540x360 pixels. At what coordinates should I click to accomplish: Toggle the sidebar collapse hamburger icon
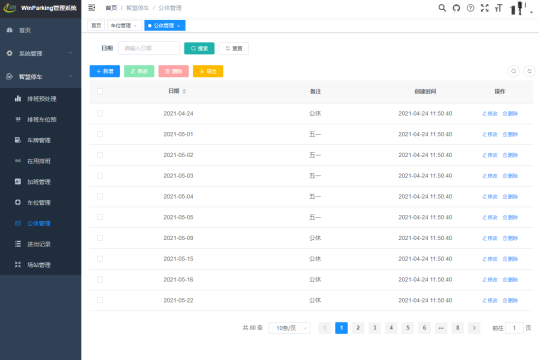pos(92,8)
